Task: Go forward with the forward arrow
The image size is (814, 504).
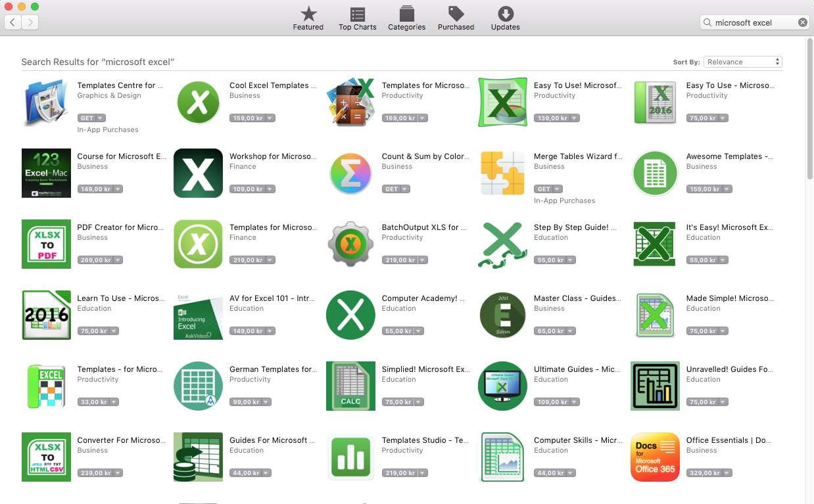Action: pos(30,22)
